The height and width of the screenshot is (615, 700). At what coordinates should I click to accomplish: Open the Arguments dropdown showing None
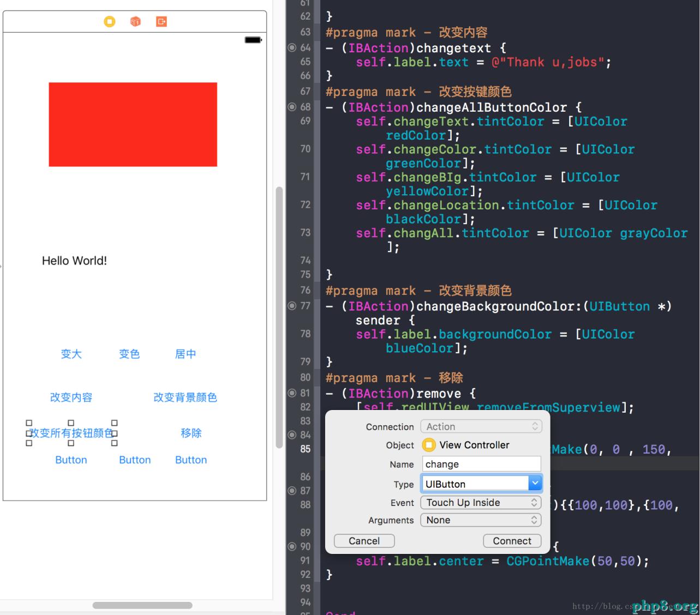pos(481,520)
